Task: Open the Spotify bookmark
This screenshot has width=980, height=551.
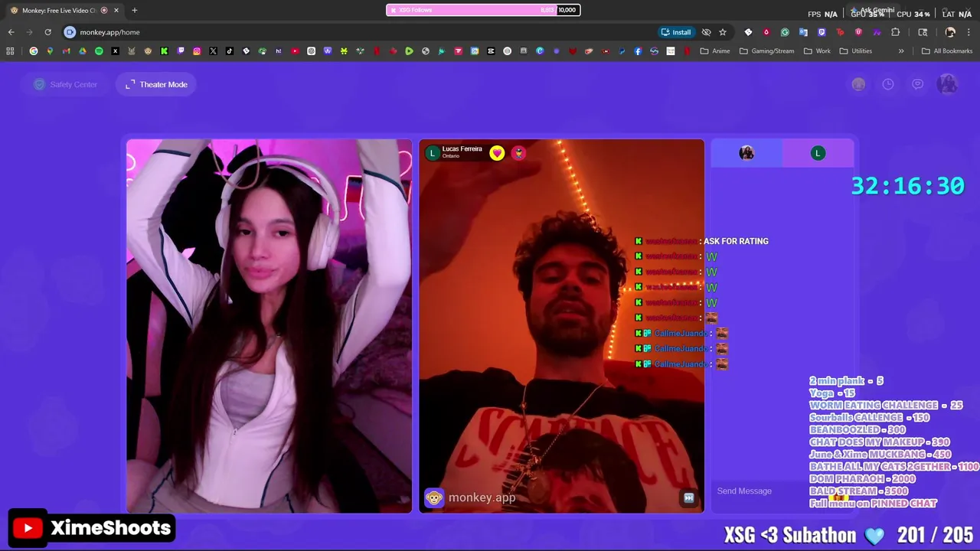Action: pos(99,51)
